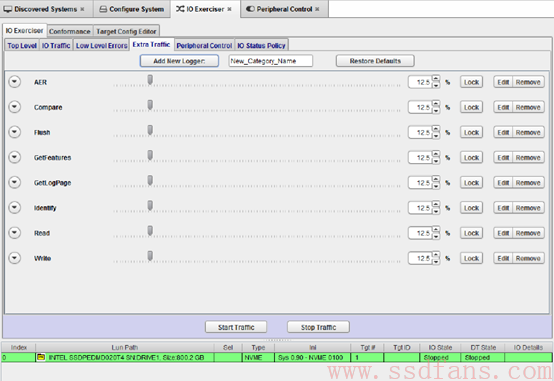Expand the Flush category arrow

(x=14, y=132)
